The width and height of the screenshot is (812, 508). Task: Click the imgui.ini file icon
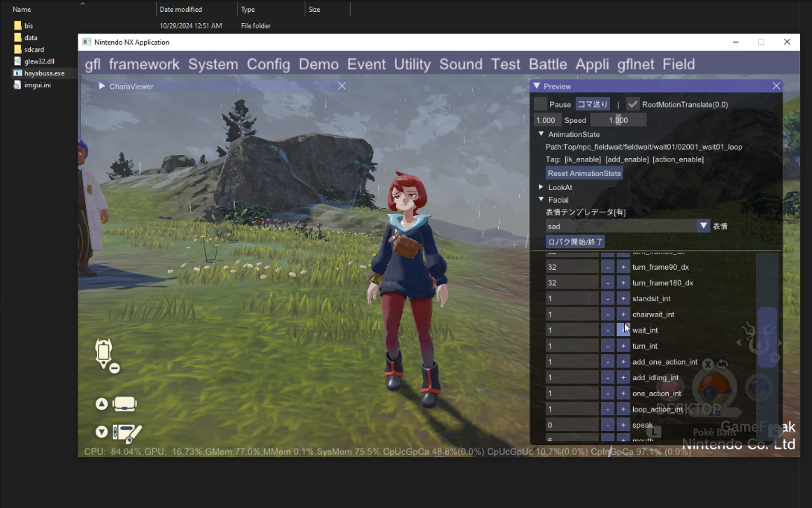17,85
